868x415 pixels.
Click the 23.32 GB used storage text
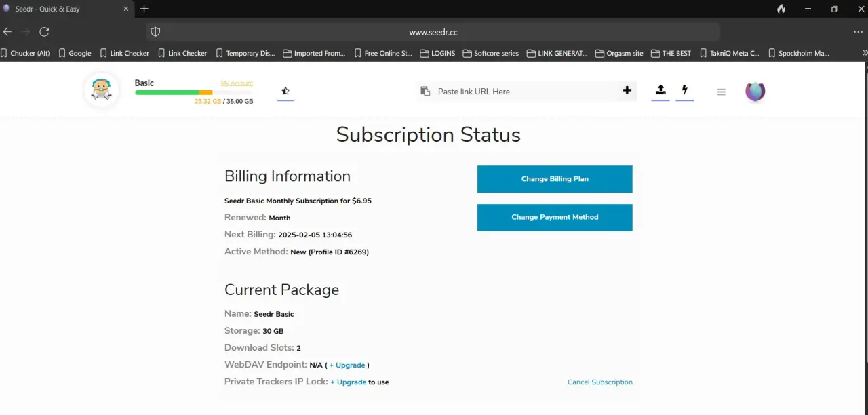208,101
